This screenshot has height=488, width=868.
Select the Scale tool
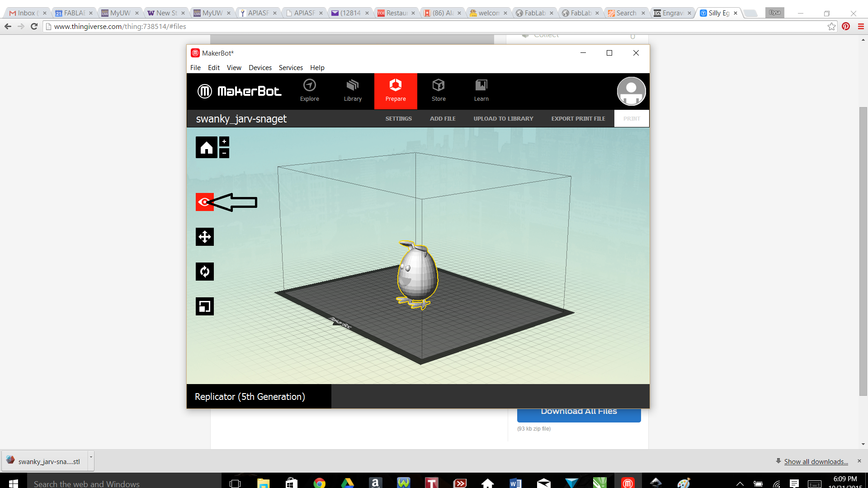(204, 306)
